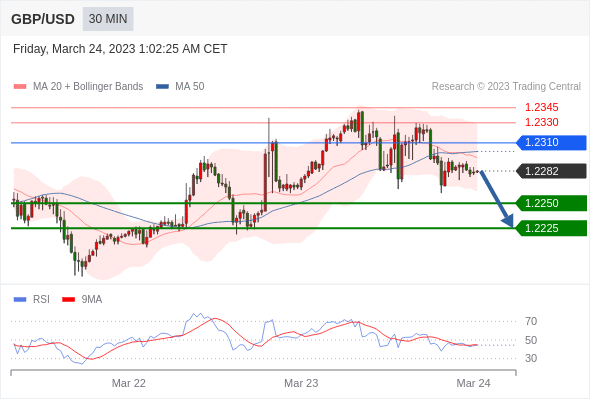Click 'Research © 2023 Trading Central' credit text
Image resolution: width=590 pixels, height=400 pixels.
tap(506, 87)
